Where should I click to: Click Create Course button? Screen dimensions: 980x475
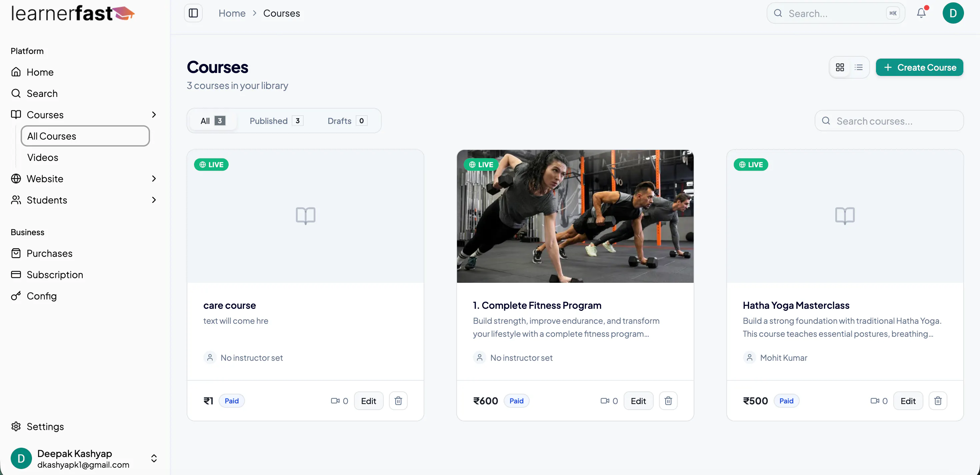tap(920, 67)
